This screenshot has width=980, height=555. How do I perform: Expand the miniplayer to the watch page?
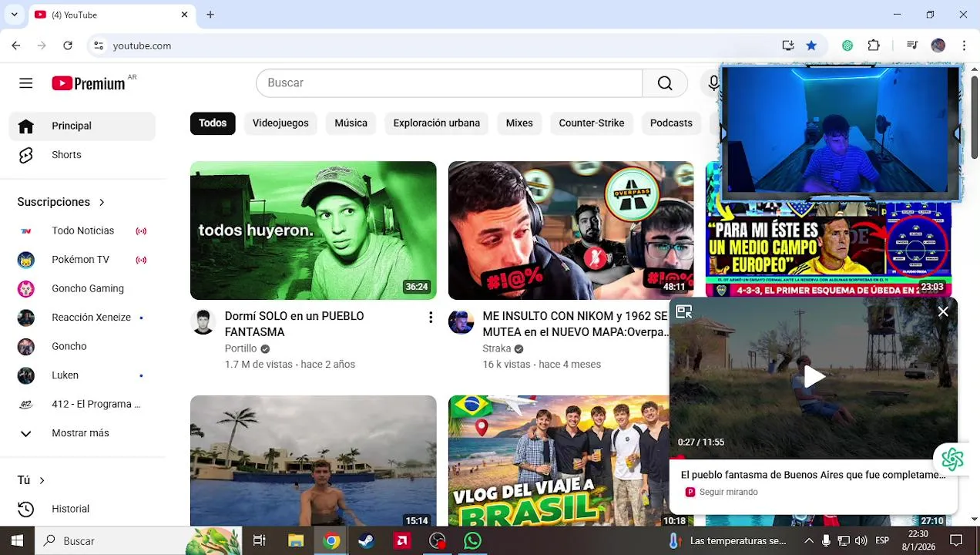coord(683,312)
